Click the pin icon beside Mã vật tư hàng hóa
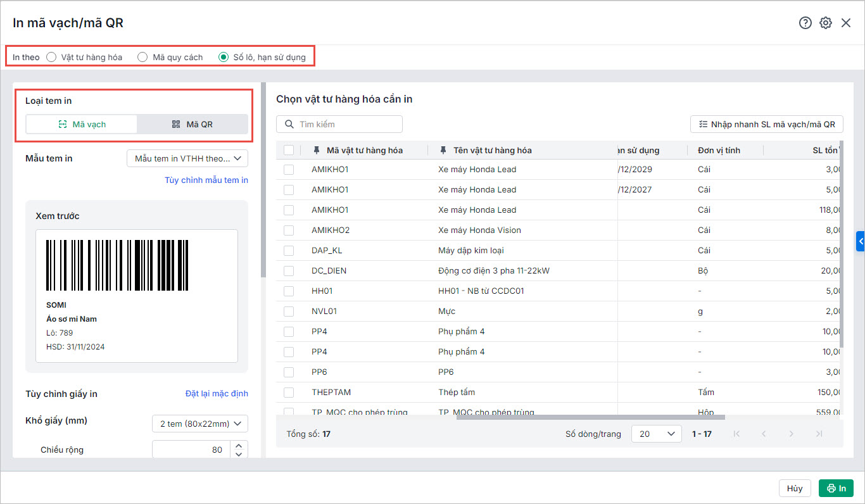This screenshot has height=504, width=865. coord(317,150)
